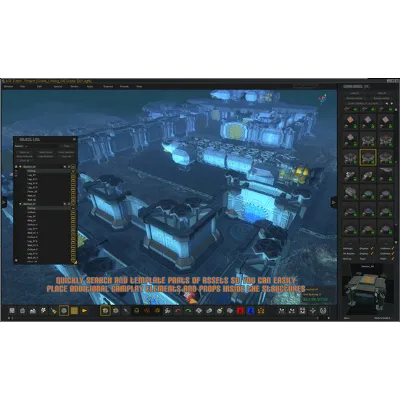Click the leftmost icon in the bottom toolbar

(x=12, y=311)
